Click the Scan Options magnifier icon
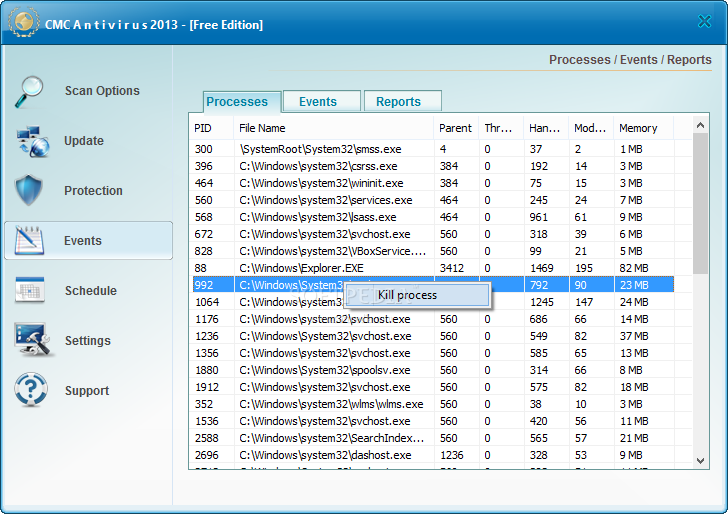This screenshot has height=514, width=728. click(x=29, y=91)
